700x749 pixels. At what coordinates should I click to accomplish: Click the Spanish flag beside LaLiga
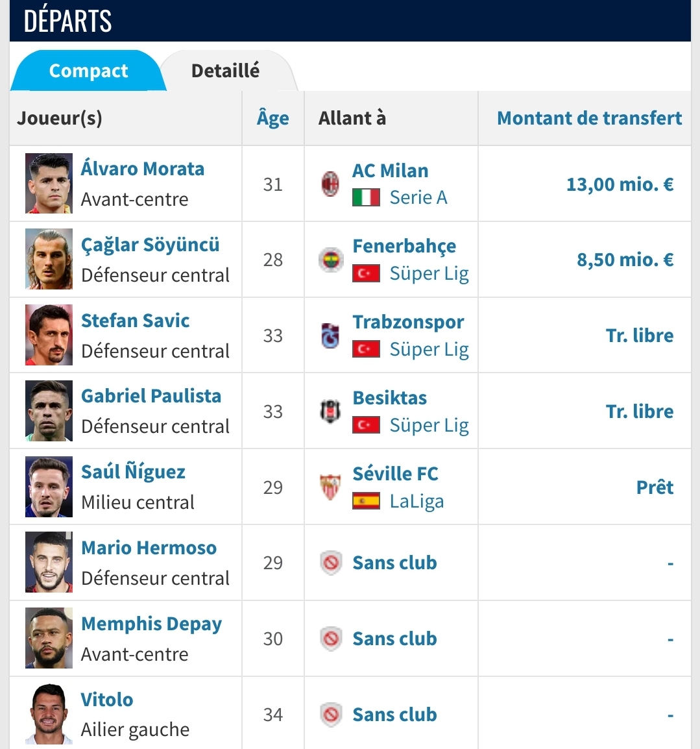[x=367, y=501]
